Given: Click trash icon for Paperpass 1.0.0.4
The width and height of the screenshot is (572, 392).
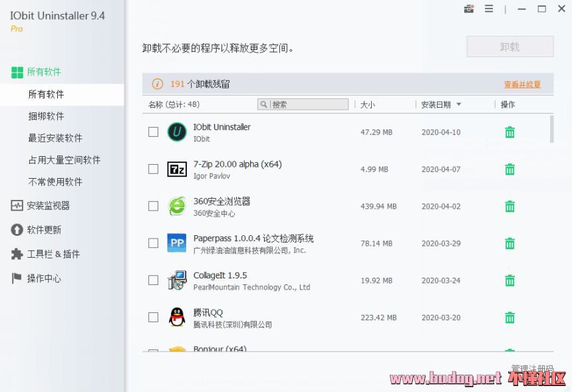Looking at the screenshot, I should click(x=509, y=243).
